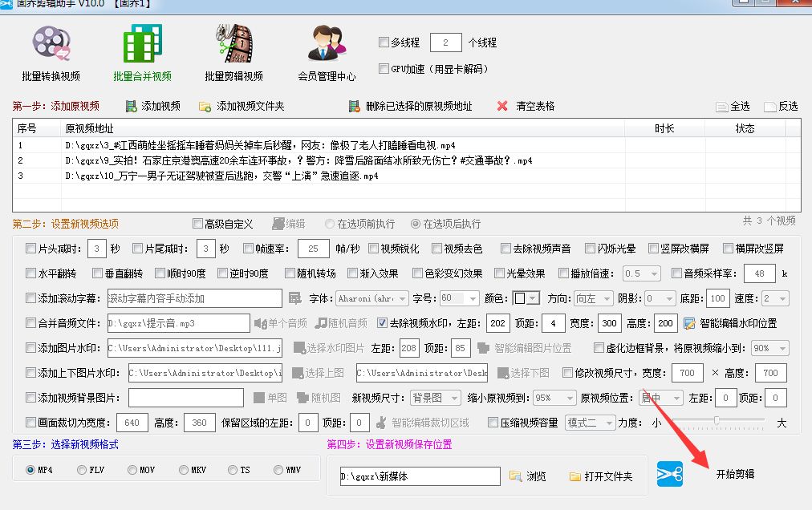Open the 字号 60 dropdown
This screenshot has height=510, width=812.
pos(459,298)
